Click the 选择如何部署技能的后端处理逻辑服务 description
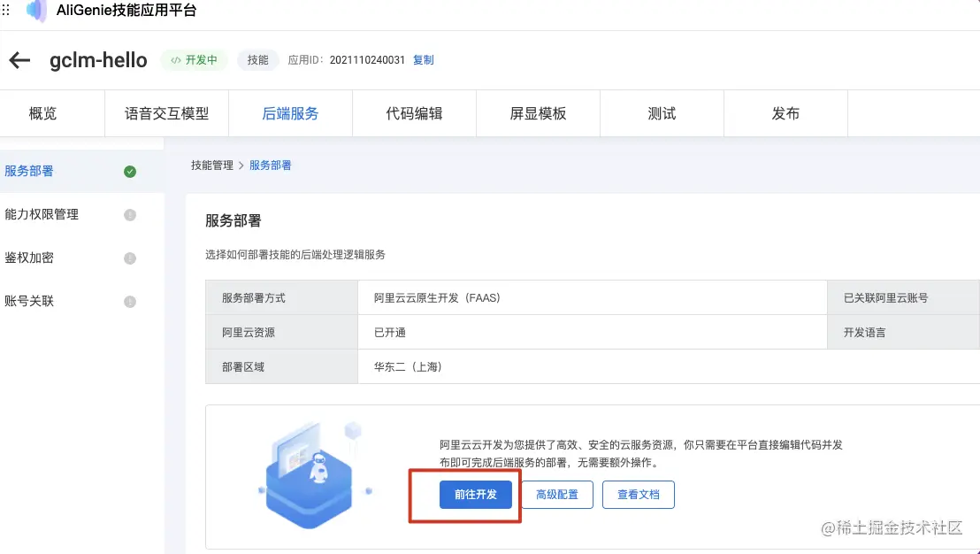The height and width of the screenshot is (554, 980). tap(295, 255)
